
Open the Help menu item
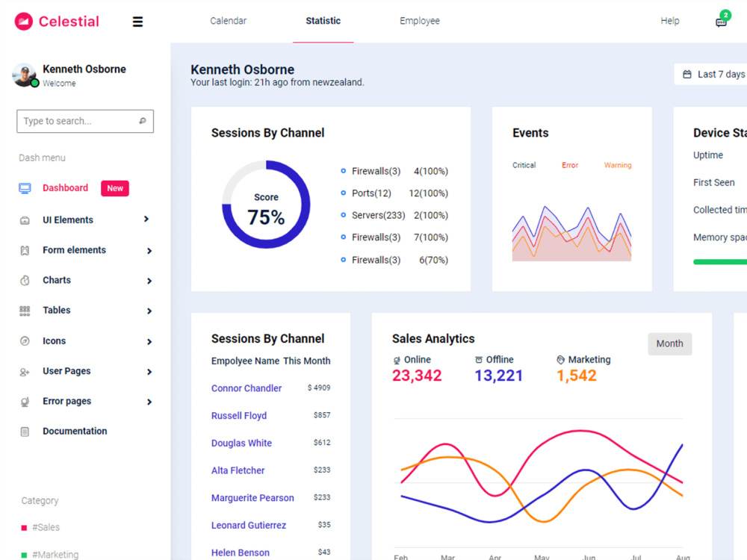(x=670, y=21)
